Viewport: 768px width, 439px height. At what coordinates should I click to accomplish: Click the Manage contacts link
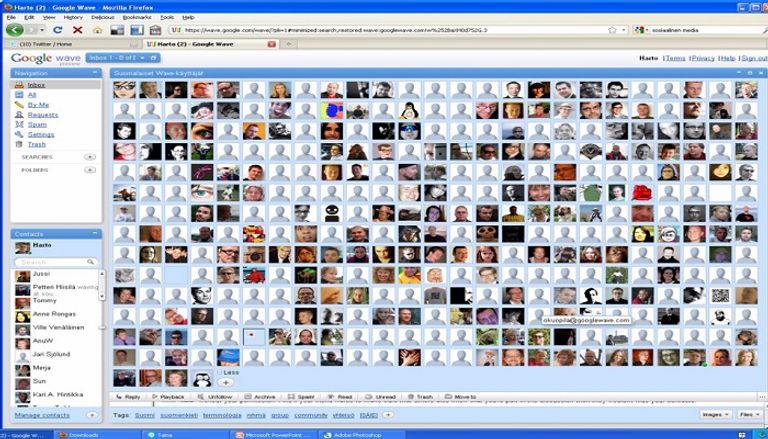tap(42, 414)
